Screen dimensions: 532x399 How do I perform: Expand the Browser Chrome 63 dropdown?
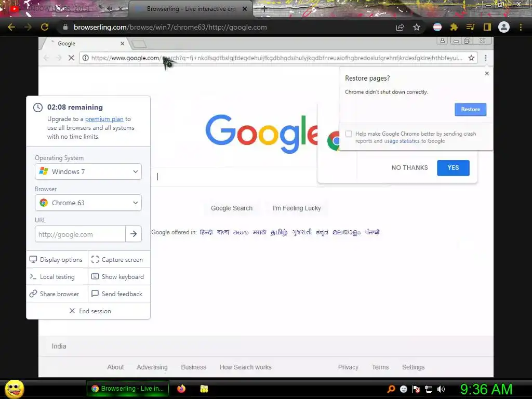pyautogui.click(x=88, y=203)
